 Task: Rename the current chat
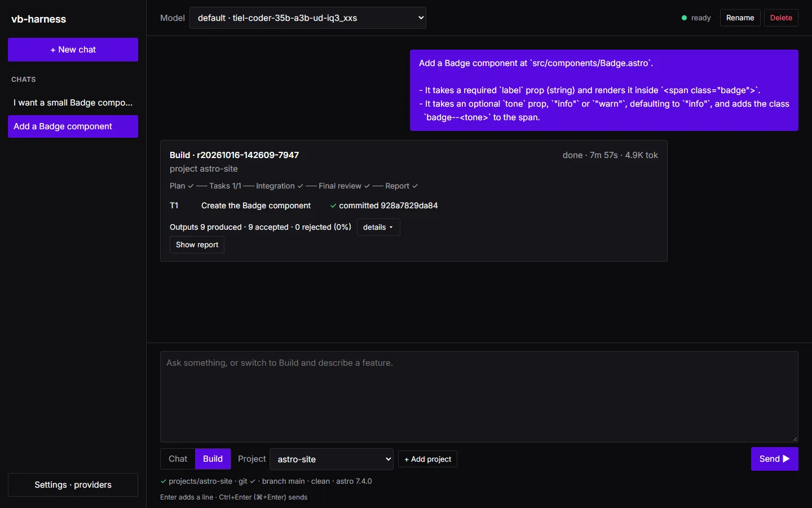(740, 18)
